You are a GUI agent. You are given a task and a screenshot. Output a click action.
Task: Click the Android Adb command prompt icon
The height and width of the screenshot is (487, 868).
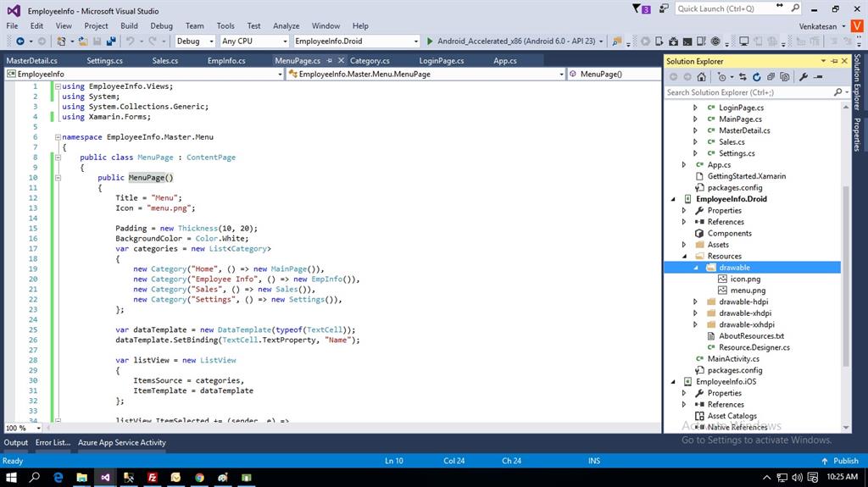687,42
